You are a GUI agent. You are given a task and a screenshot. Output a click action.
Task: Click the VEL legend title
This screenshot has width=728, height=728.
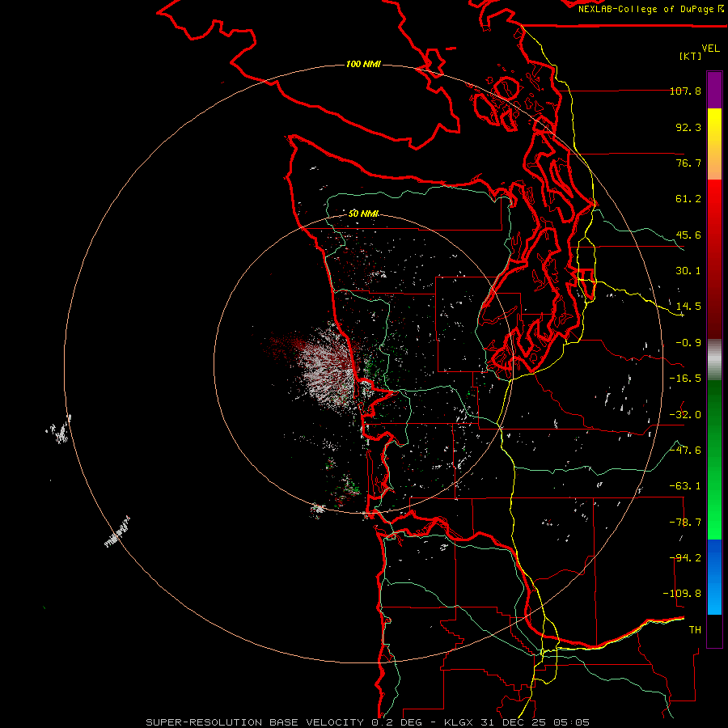pyautogui.click(x=710, y=49)
